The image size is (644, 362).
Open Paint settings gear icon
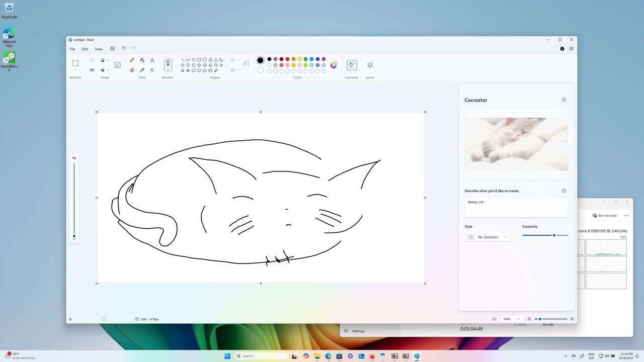(572, 49)
